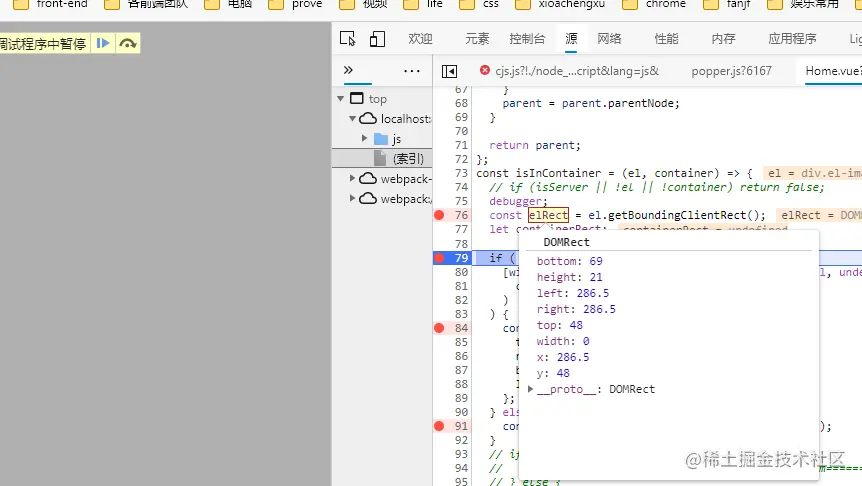Remove breakpoint on line 91
The height and width of the screenshot is (486, 862).
tap(439, 426)
